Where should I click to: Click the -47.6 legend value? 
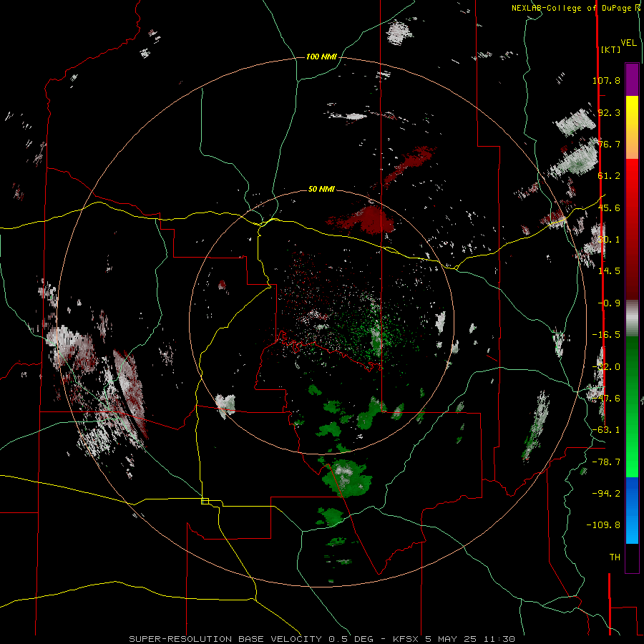click(x=606, y=399)
